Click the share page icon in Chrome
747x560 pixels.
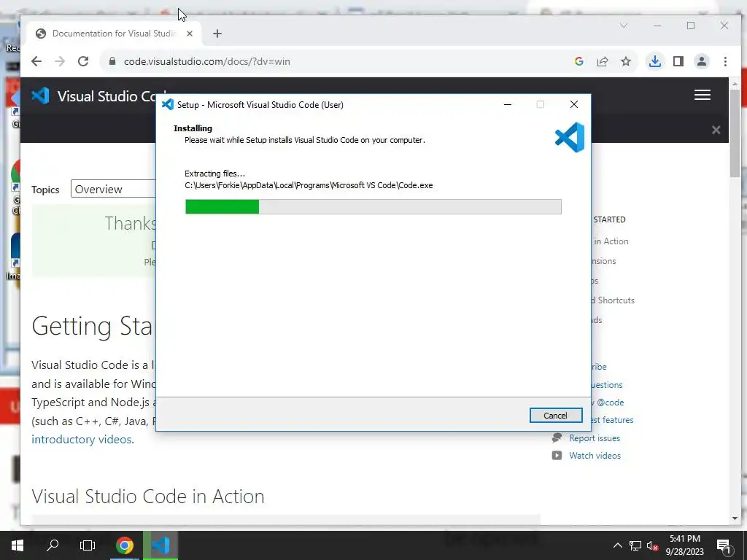(603, 61)
